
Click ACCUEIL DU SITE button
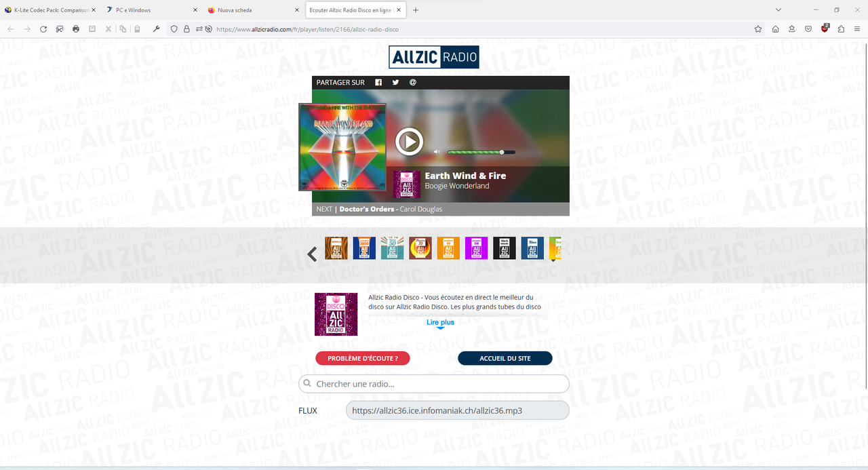(505, 358)
